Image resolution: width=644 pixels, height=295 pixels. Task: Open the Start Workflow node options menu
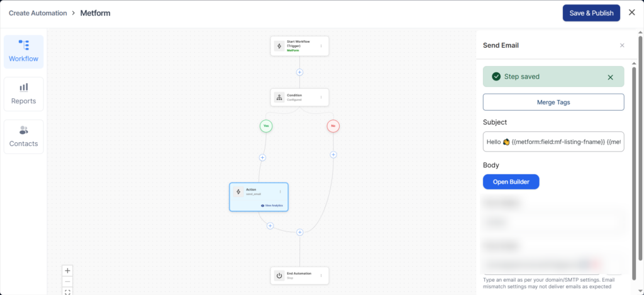(321, 46)
